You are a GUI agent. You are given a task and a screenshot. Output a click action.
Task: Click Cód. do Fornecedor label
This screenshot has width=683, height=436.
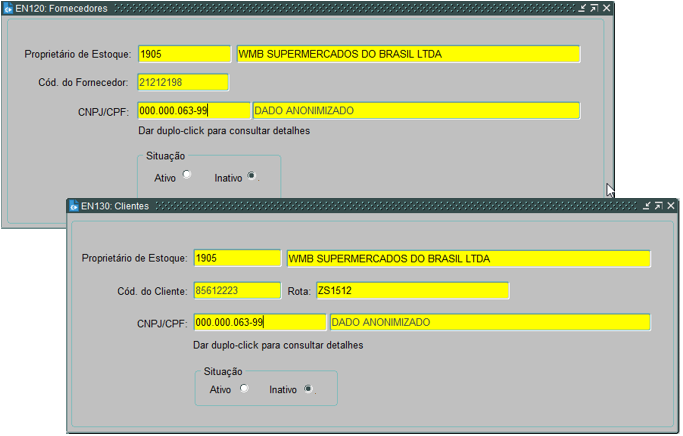point(83,82)
